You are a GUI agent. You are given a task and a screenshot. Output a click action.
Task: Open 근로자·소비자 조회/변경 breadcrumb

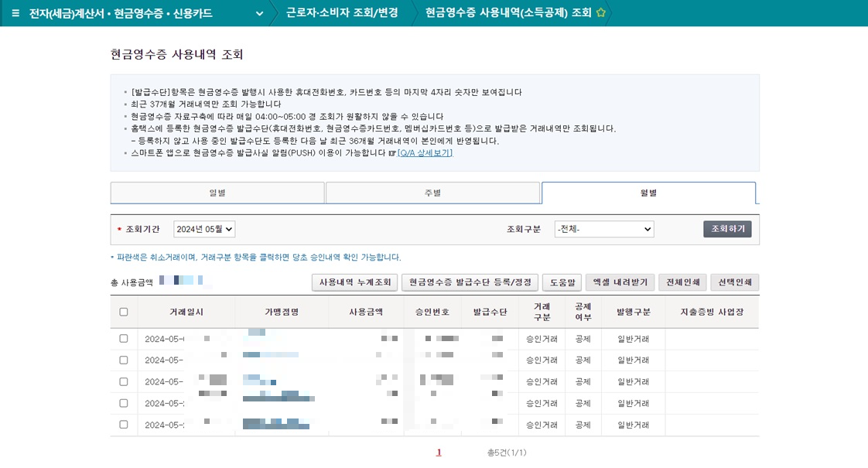tap(342, 12)
